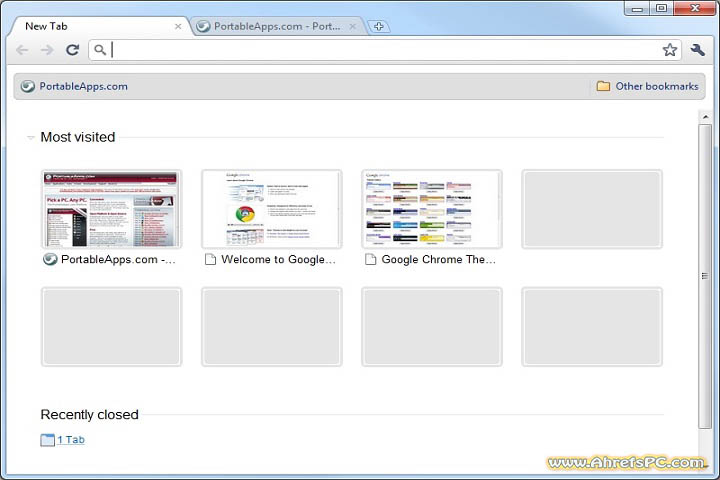The width and height of the screenshot is (720, 480).
Task: Open the Welcome to Google... caption link
Action: 278,260
